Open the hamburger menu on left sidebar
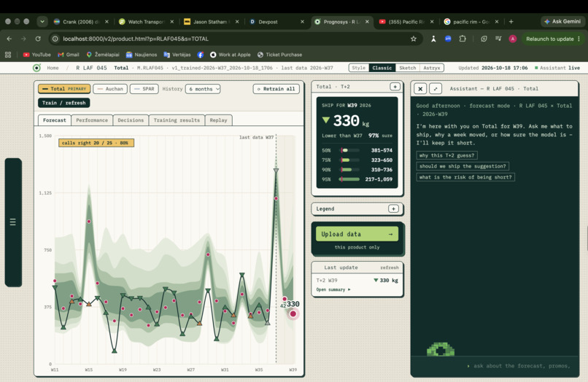 tap(12, 222)
